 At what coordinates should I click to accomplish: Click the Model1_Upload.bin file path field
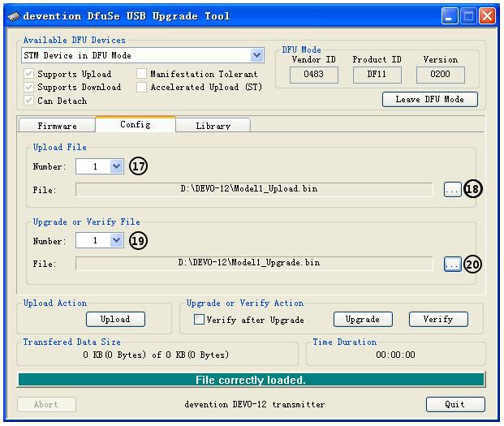coord(254,189)
